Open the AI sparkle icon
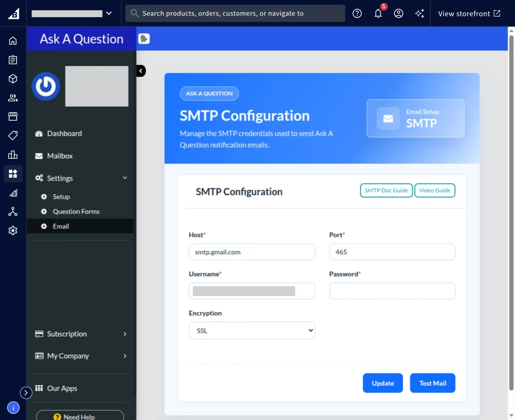 tap(420, 13)
